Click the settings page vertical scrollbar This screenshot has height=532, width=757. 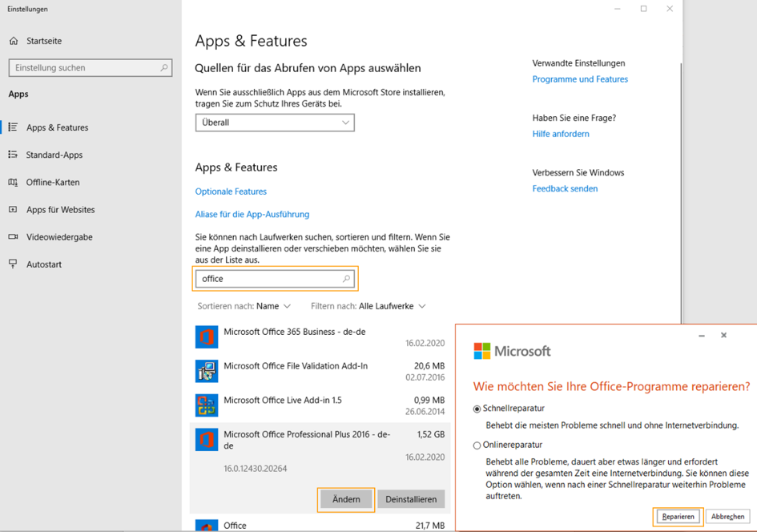tap(681, 193)
